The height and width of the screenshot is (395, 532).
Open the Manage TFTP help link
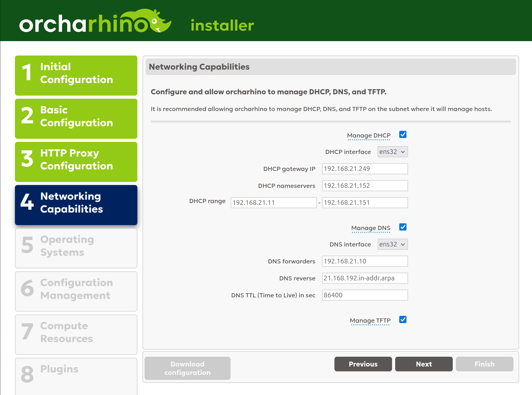tap(370, 320)
